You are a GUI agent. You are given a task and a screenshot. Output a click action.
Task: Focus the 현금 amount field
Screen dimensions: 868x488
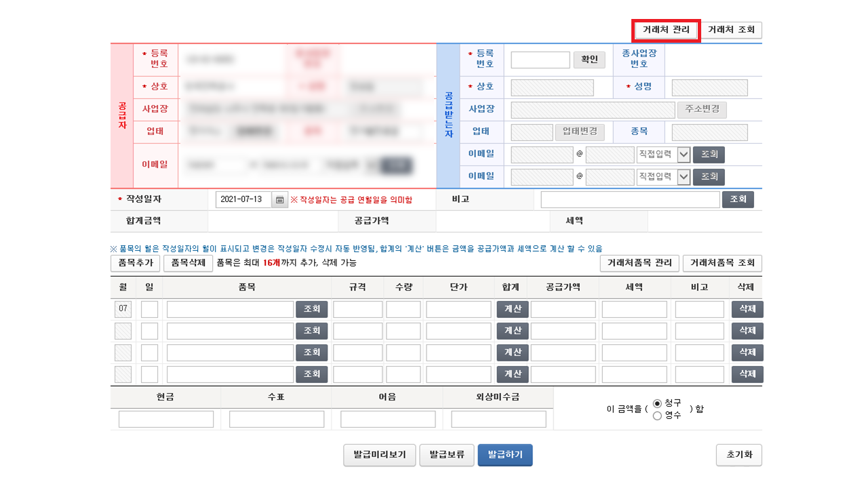point(166,420)
